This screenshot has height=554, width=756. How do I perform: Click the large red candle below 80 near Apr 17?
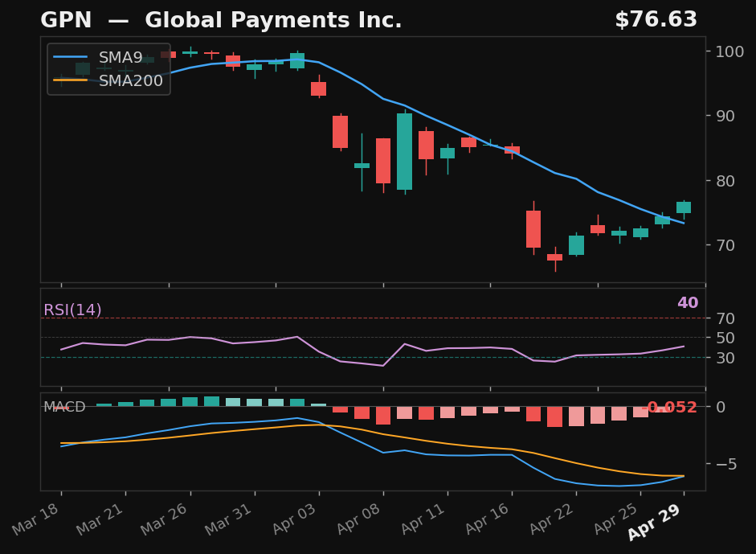[533, 228]
